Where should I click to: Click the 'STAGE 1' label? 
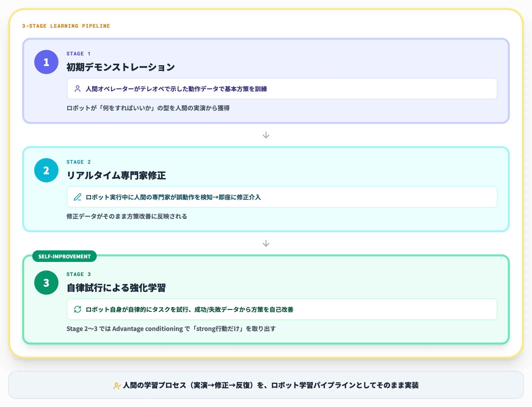[x=78, y=54]
